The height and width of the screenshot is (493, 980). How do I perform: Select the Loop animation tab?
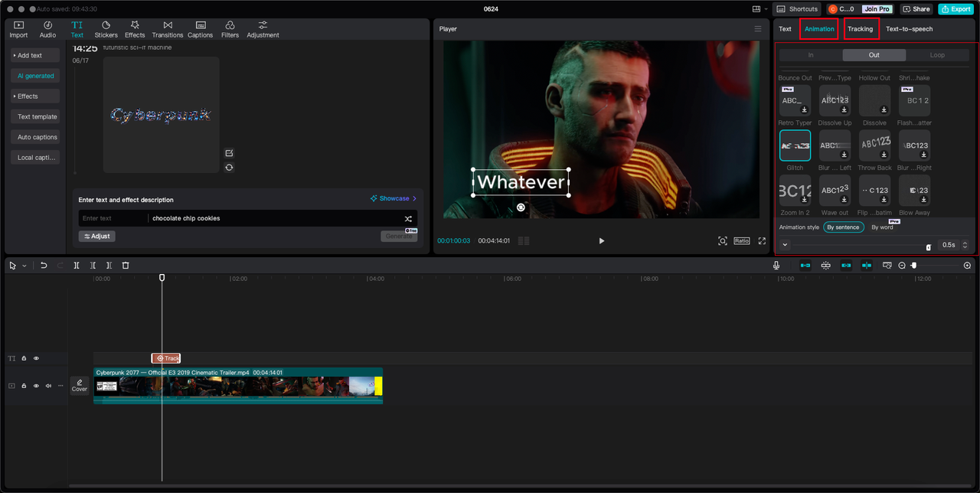937,55
